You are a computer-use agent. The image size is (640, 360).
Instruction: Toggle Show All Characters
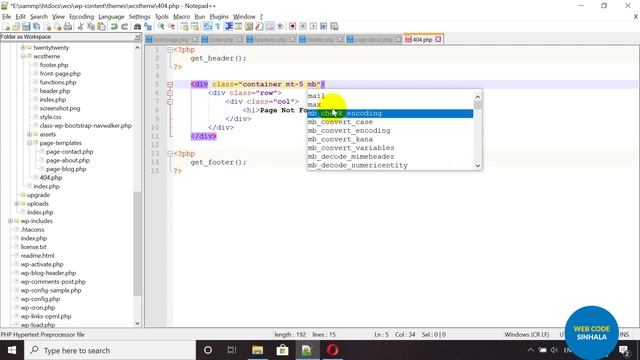(217, 27)
